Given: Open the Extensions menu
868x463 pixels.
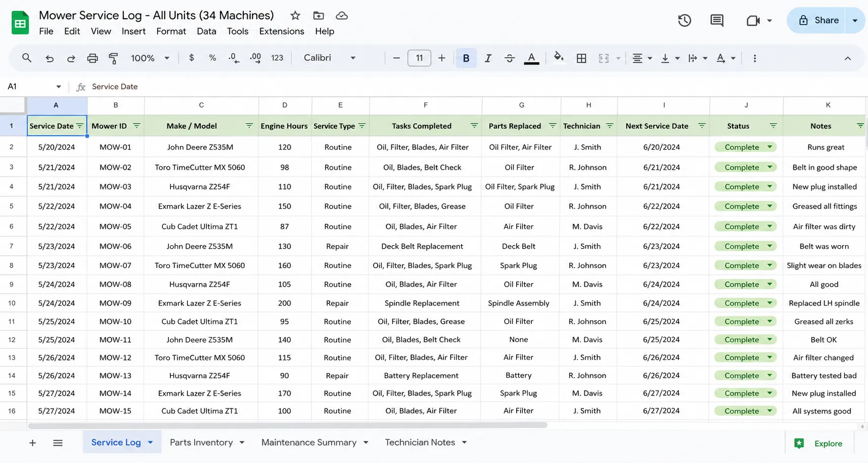Looking at the screenshot, I should 282,31.
